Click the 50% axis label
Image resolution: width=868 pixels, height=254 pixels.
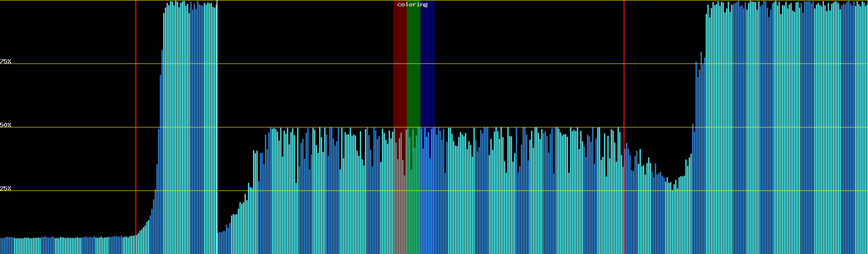tap(6, 125)
